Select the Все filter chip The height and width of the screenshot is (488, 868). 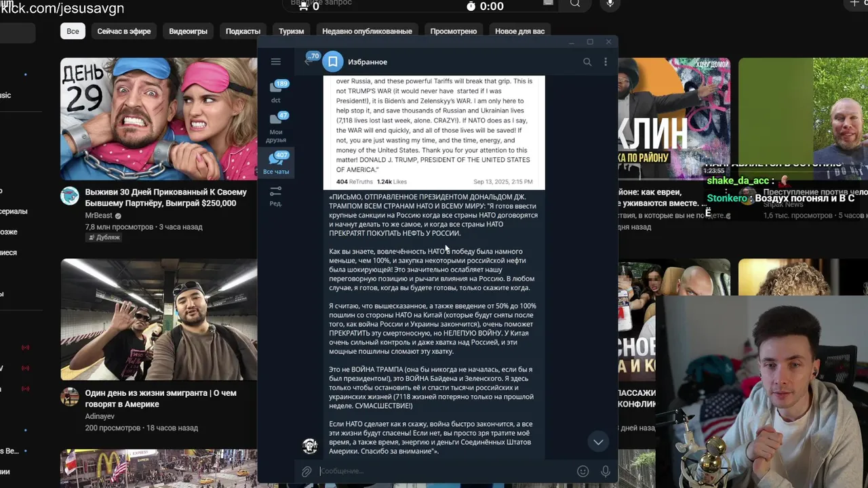pyautogui.click(x=73, y=31)
